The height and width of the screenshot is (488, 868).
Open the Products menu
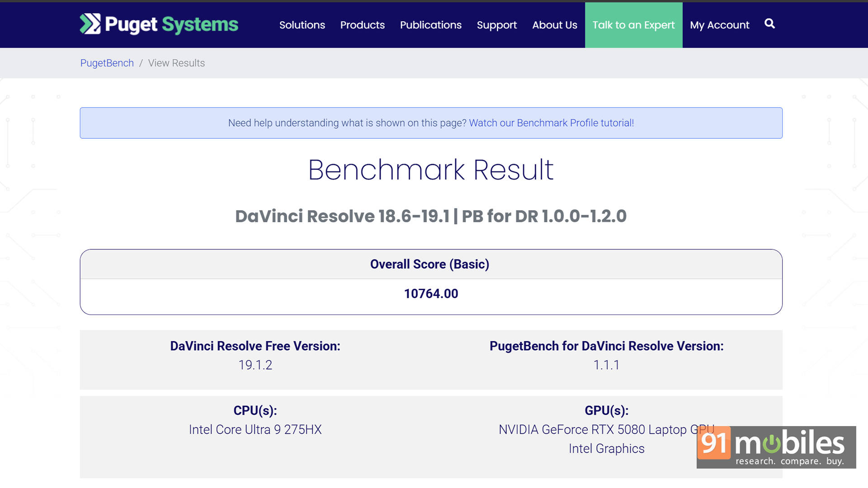[x=362, y=25]
